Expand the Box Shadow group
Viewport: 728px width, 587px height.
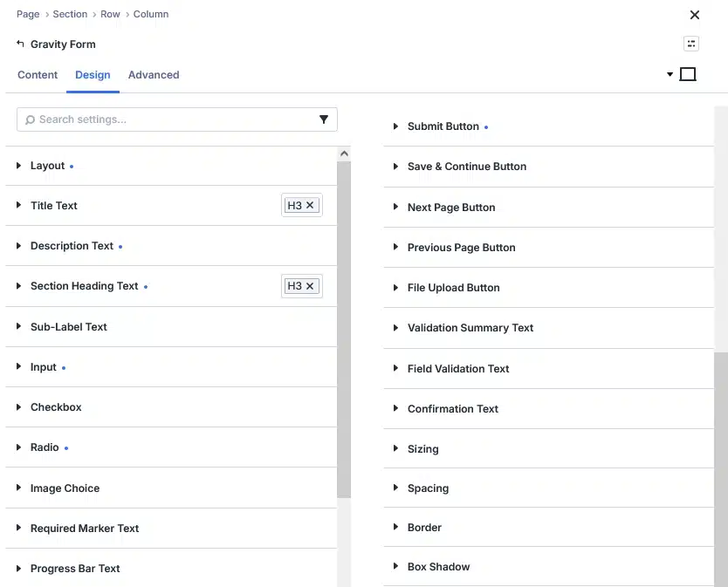coord(549,567)
